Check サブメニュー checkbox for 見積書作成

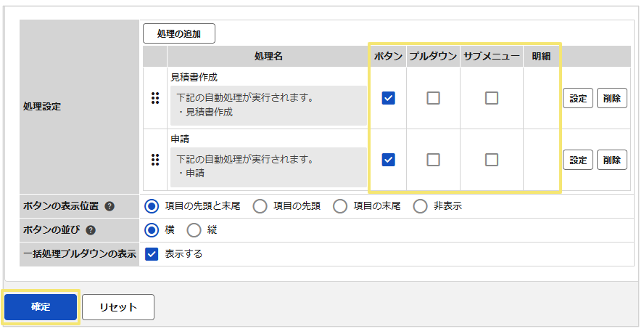tap(492, 98)
